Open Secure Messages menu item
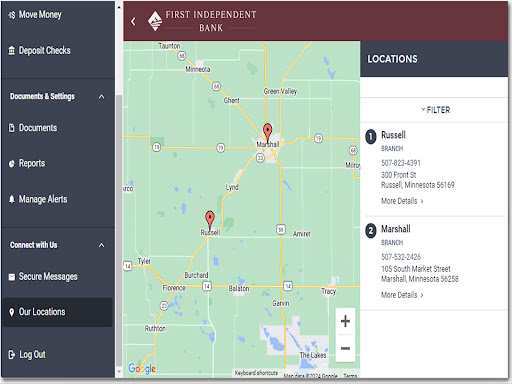 (57, 277)
